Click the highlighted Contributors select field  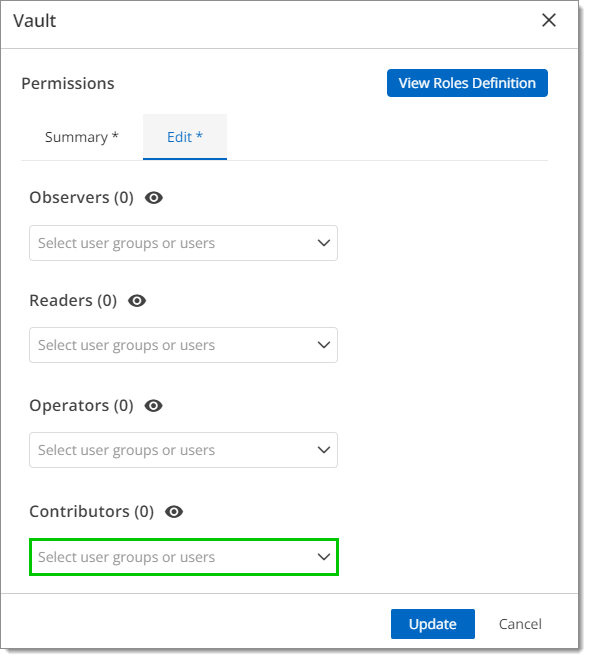pos(184,557)
